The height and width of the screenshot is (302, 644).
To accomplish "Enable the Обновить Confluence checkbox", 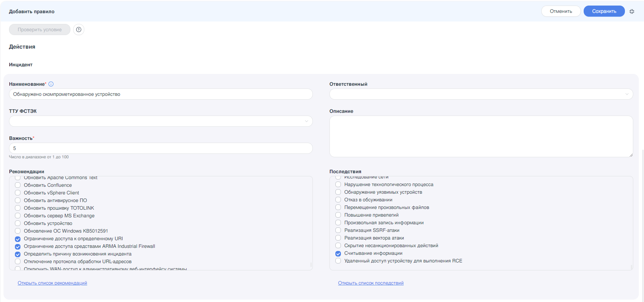I will [x=18, y=185].
